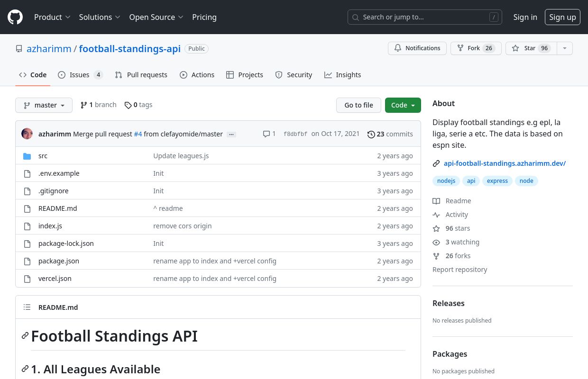Expand the Open Source menu
Image resolution: width=588 pixels, height=379 pixels.
tap(156, 17)
